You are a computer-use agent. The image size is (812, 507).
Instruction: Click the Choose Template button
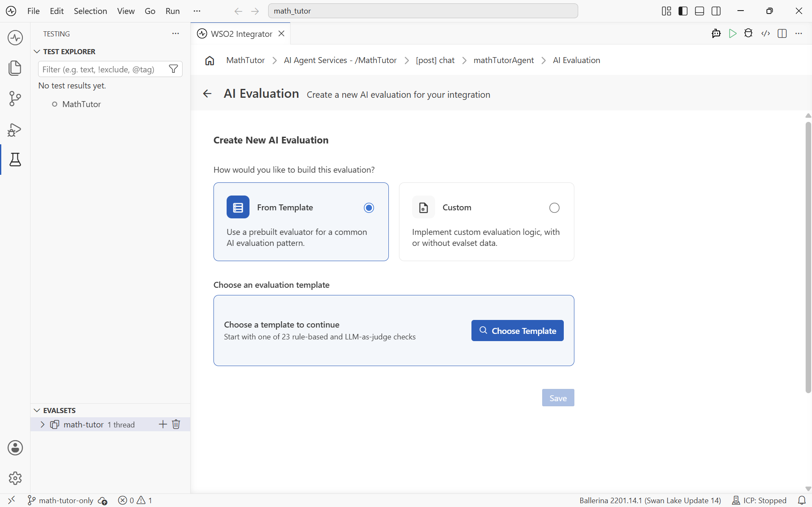click(517, 331)
